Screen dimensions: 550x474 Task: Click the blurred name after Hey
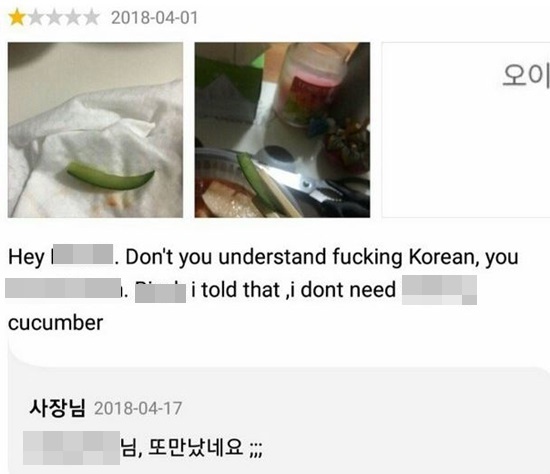[83, 254]
